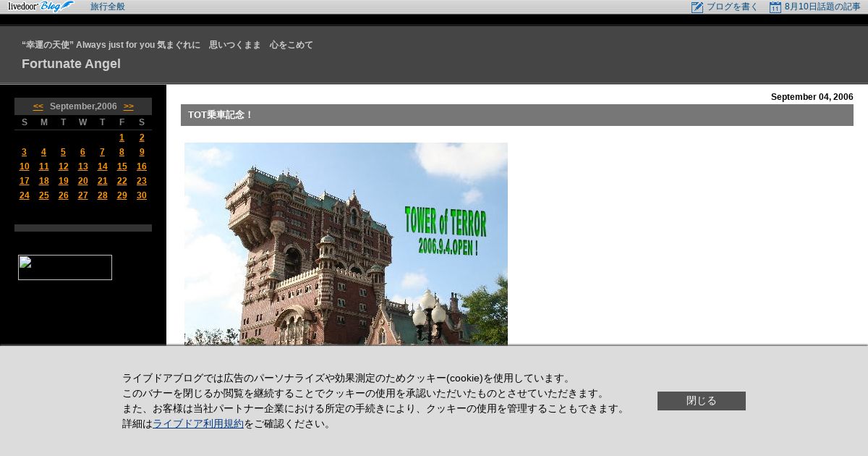Click the calendar icon for August 10 articles
The height and width of the screenshot is (456, 868).
click(775, 7)
